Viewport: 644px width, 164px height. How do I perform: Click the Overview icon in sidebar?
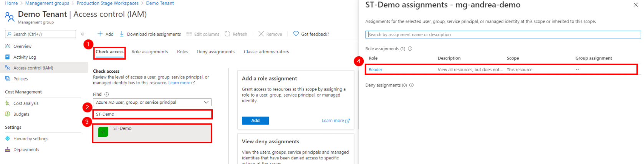[x=8, y=46]
